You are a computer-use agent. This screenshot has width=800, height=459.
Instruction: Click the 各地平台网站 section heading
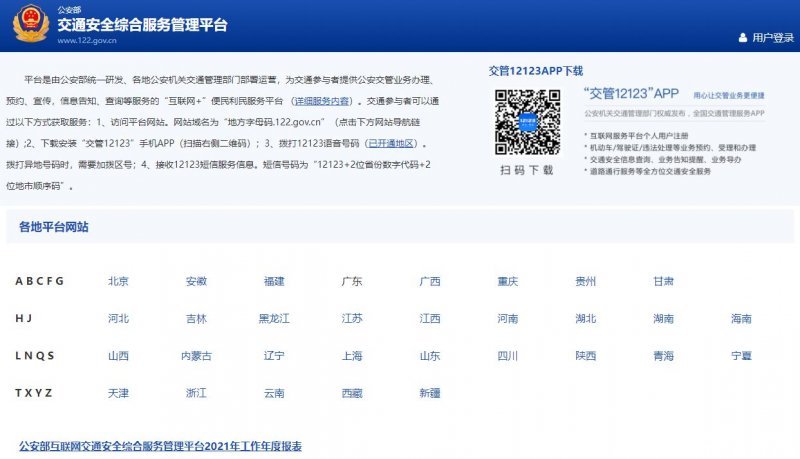tap(54, 227)
